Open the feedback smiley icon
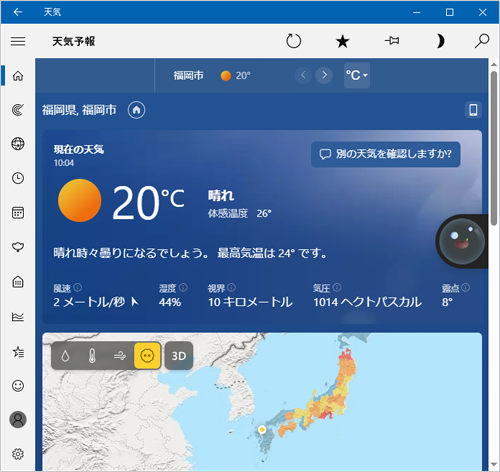This screenshot has width=500, height=472. (x=18, y=386)
